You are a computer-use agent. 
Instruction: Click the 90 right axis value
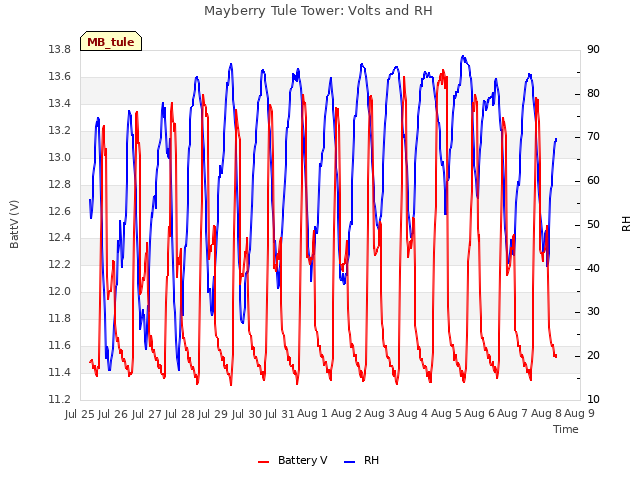tap(593, 50)
